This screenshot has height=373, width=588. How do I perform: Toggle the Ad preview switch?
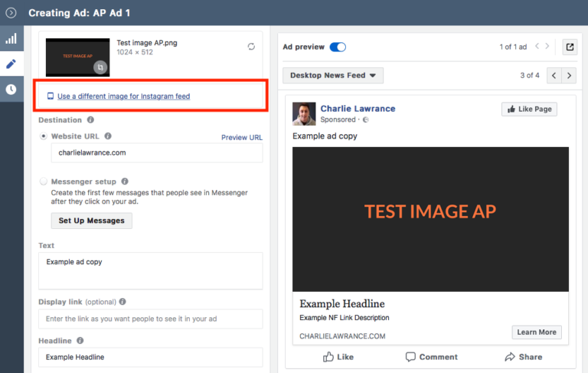pos(338,47)
